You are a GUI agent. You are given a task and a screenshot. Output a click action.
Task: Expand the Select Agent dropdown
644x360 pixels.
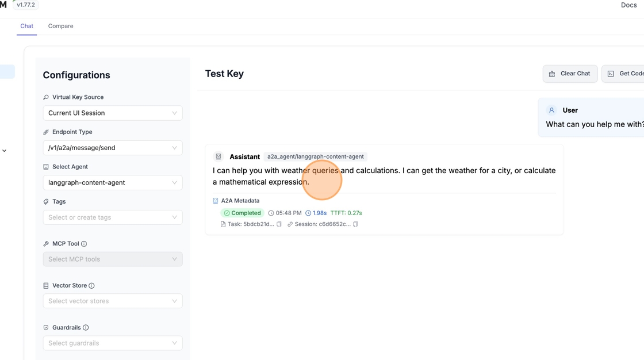coord(113,183)
